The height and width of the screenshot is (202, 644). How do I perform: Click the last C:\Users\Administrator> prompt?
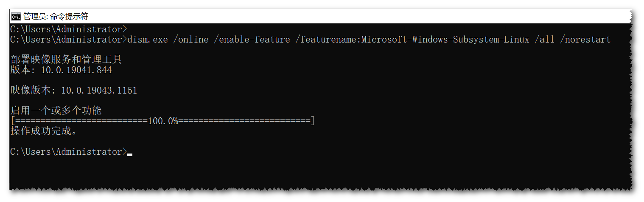tap(68, 152)
